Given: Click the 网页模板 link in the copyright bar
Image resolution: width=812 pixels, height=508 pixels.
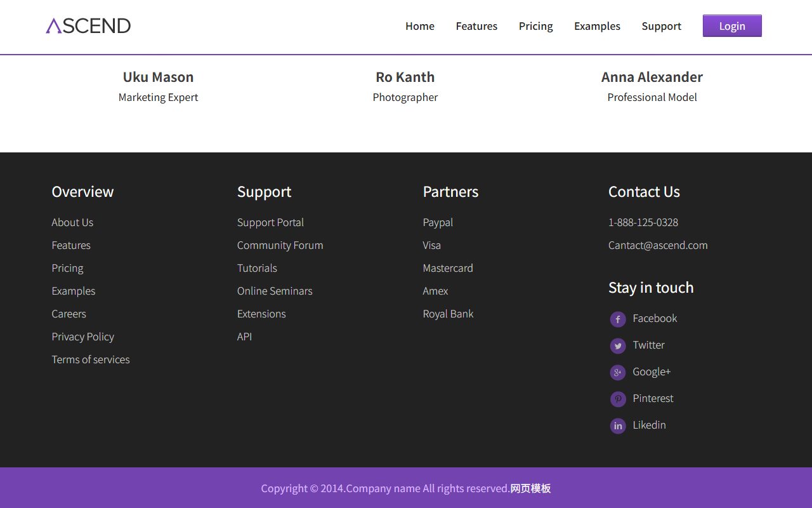Looking at the screenshot, I should (530, 488).
